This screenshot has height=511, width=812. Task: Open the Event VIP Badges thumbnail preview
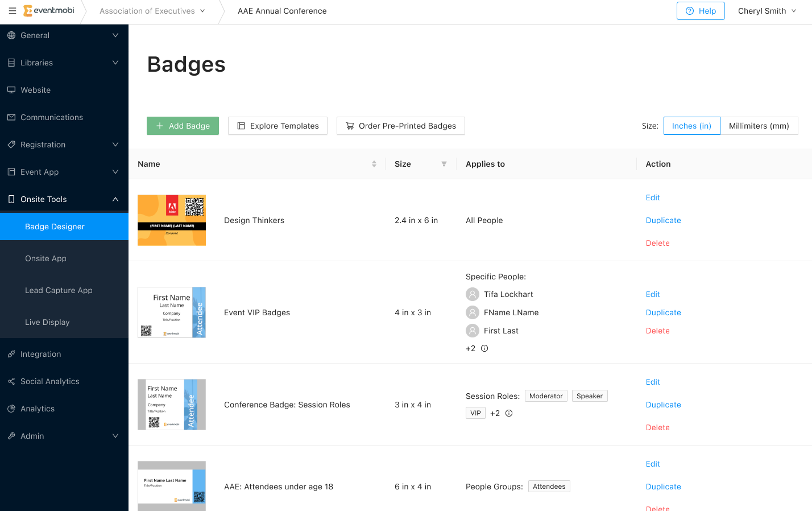171,312
